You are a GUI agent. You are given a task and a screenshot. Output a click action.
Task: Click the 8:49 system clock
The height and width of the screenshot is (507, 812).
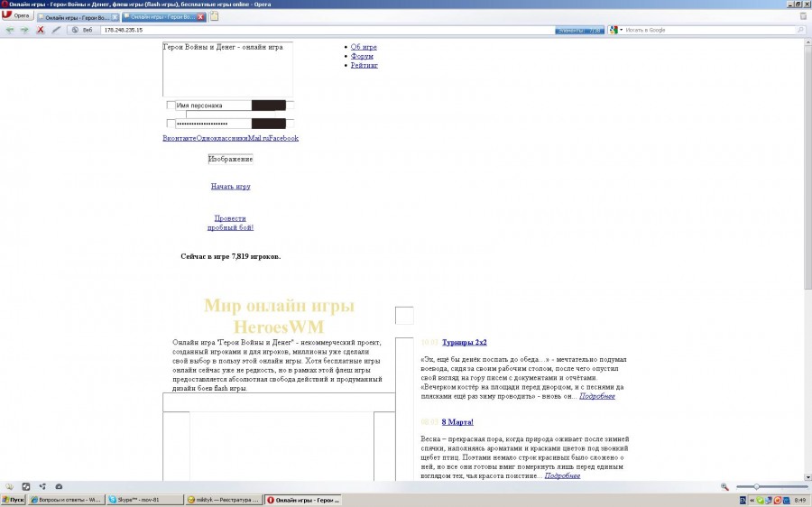click(x=800, y=501)
